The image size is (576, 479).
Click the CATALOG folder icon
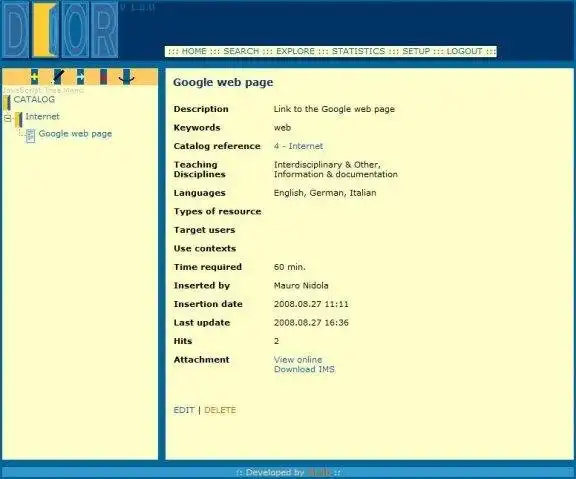click(x=7, y=102)
